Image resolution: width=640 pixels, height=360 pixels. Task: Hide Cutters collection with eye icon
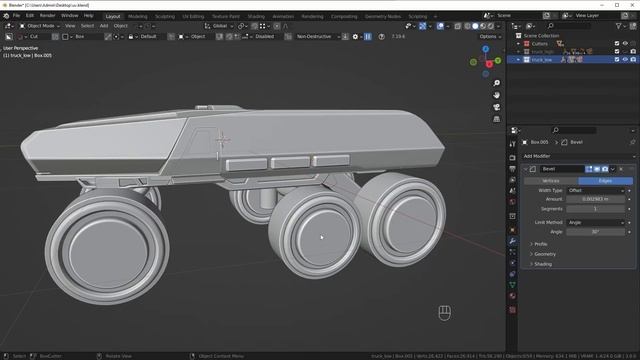click(625, 44)
